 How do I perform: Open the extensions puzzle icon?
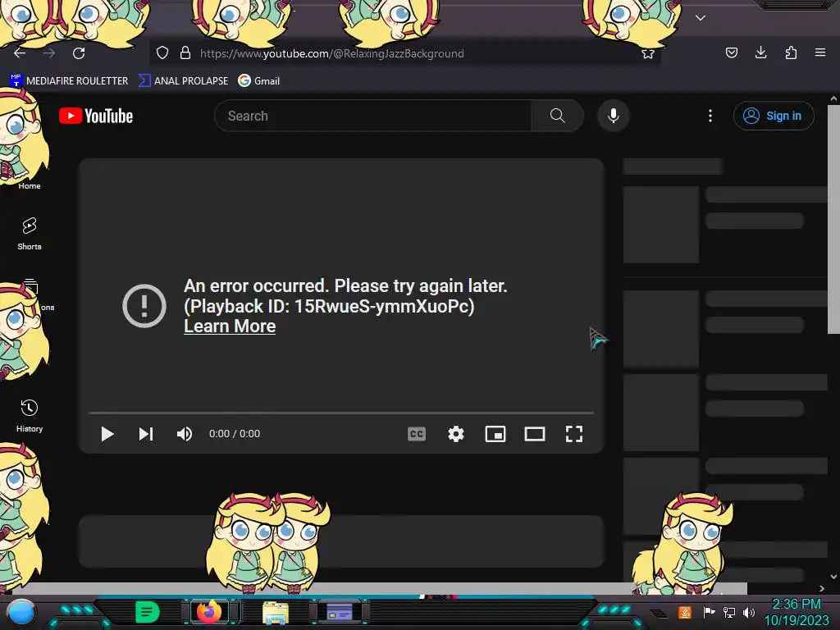[791, 52]
